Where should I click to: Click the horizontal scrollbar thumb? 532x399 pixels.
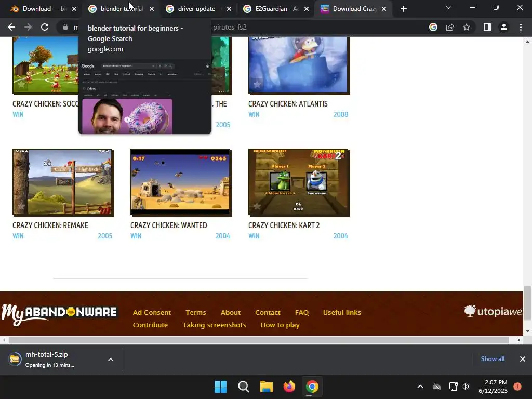[x=259, y=340]
